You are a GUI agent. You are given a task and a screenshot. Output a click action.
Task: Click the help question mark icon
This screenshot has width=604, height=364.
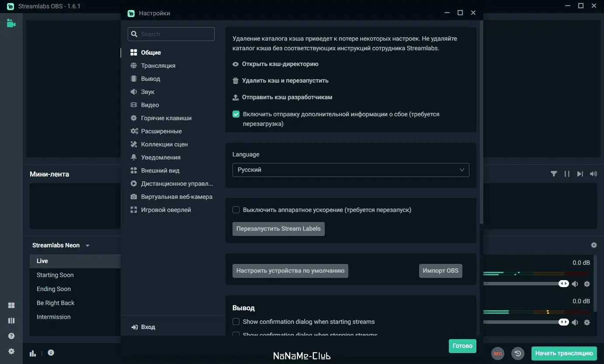pyautogui.click(x=11, y=336)
